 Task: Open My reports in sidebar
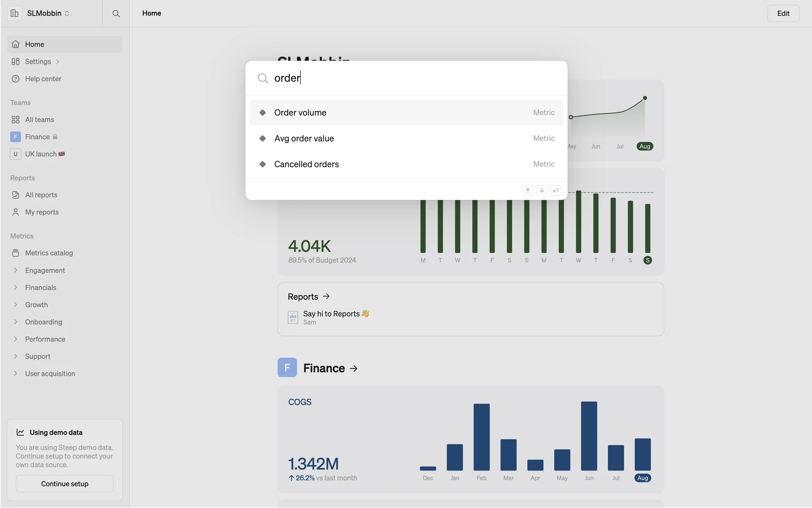coord(41,212)
